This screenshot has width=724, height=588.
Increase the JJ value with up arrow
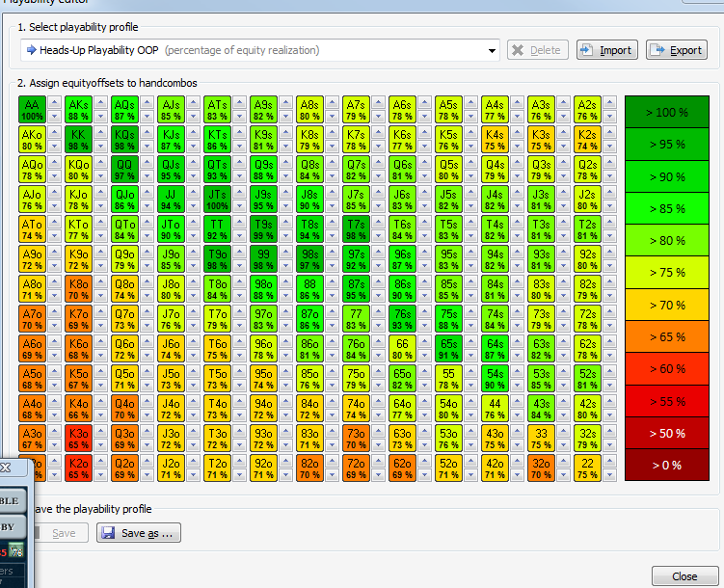coord(193,193)
